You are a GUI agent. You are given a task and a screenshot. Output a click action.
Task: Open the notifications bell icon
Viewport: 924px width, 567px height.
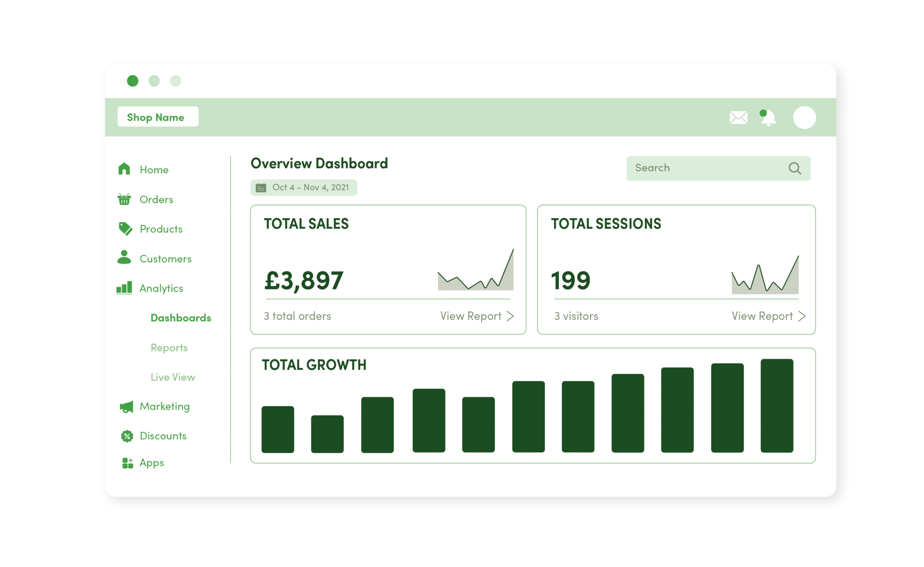pos(768,118)
